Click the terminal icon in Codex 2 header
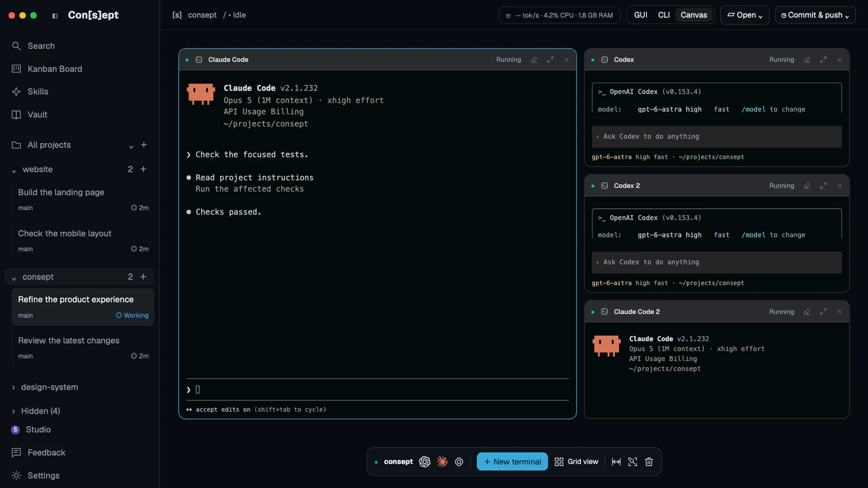Screen dimensions: 868x488 tap(605, 186)
